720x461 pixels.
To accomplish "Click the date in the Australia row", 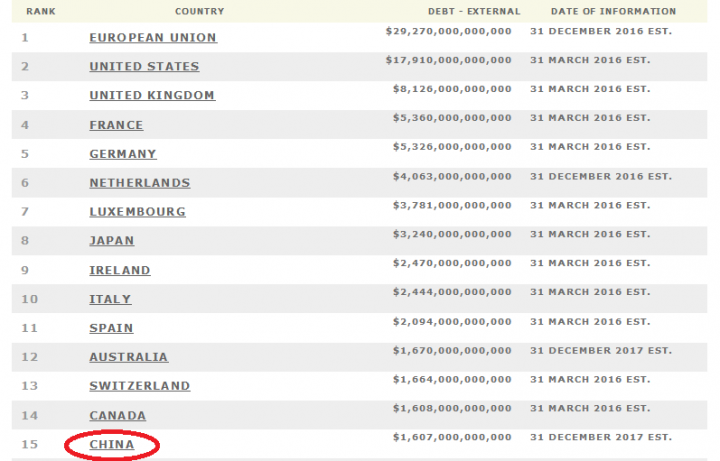I will (601, 351).
